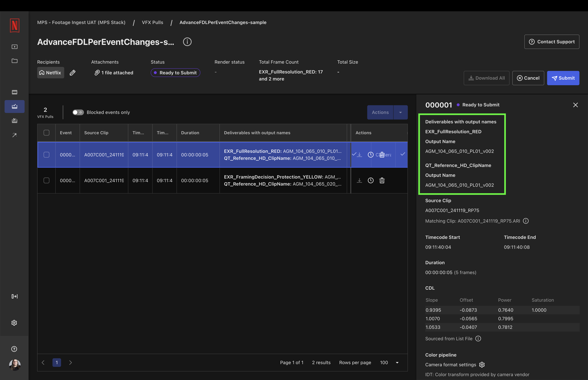
Task: Click Timecode End value 09:11:40:08
Action: [517, 247]
